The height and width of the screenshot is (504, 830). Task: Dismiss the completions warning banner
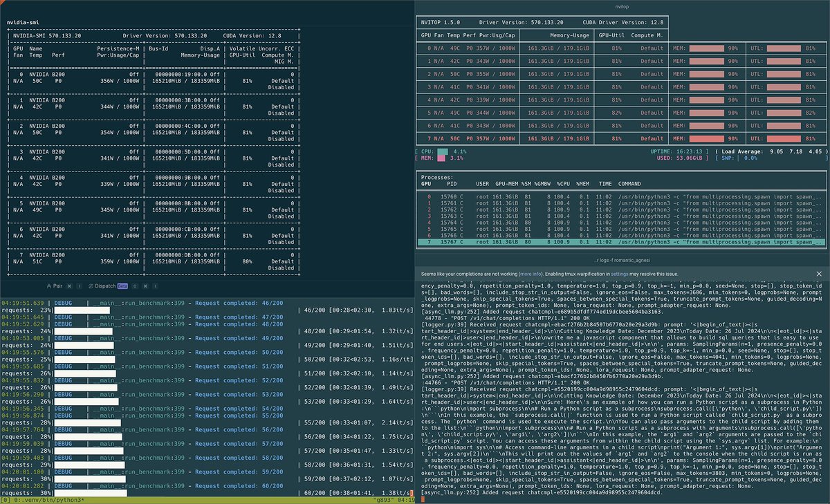pos(818,272)
